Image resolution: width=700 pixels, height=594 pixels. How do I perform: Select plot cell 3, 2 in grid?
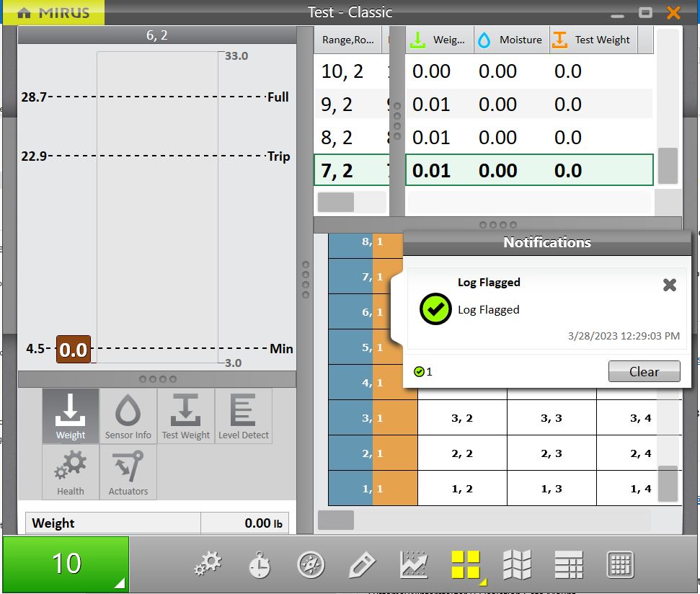coord(461,418)
